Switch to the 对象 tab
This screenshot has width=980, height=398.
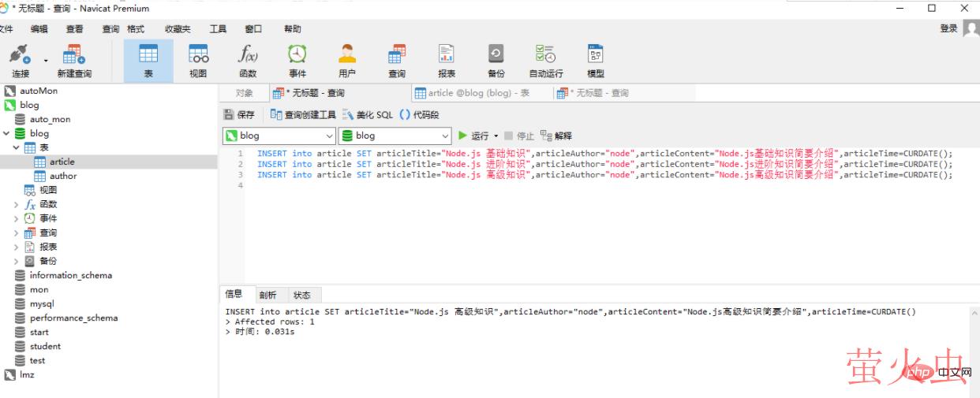245,93
